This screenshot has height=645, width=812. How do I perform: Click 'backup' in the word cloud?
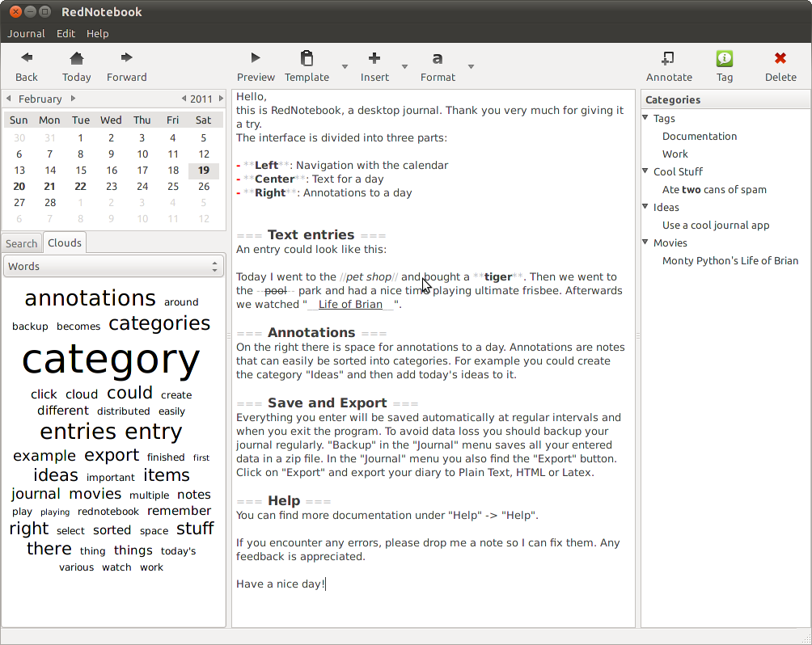(30, 326)
